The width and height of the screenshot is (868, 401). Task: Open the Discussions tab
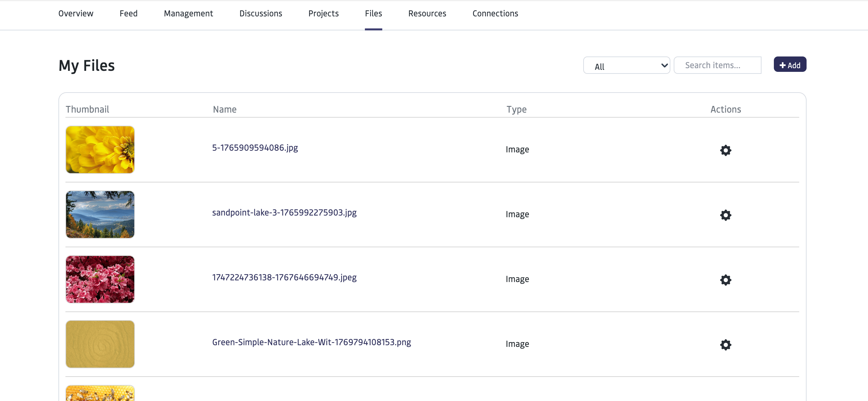[261, 13]
